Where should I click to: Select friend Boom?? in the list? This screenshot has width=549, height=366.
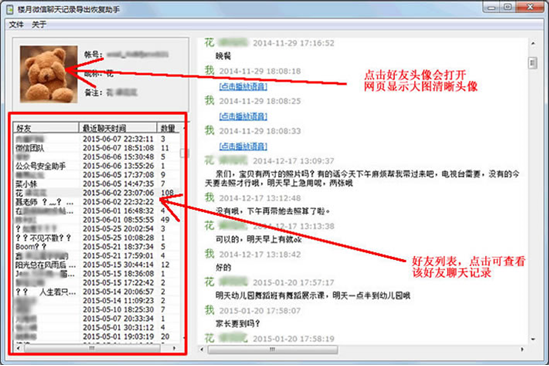click(97, 247)
